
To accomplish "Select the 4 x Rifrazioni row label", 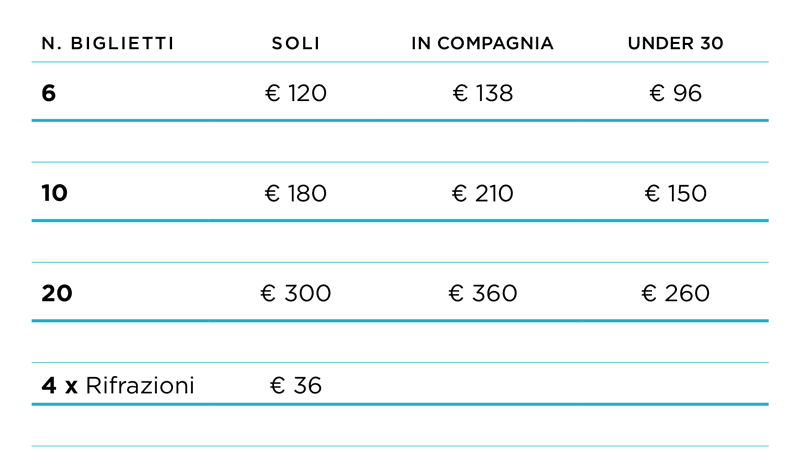I will coord(118,386).
